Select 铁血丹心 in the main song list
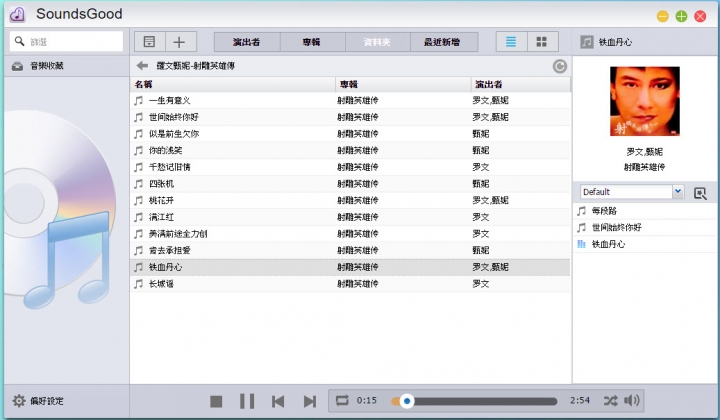Viewport: 720px width, 420px height. pos(350,267)
